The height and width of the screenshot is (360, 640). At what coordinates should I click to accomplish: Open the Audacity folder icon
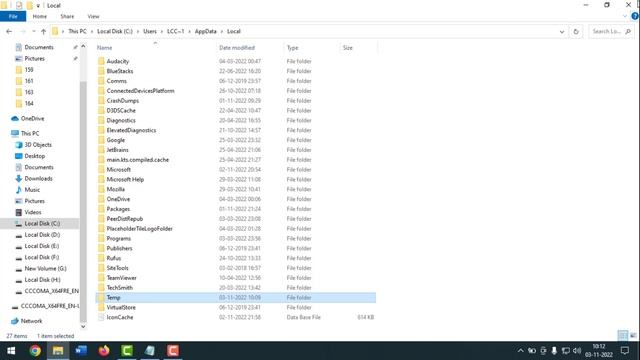tap(101, 61)
